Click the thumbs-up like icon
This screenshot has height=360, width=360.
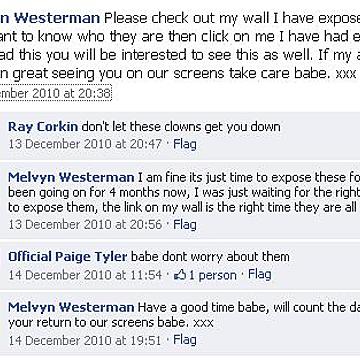180,275
